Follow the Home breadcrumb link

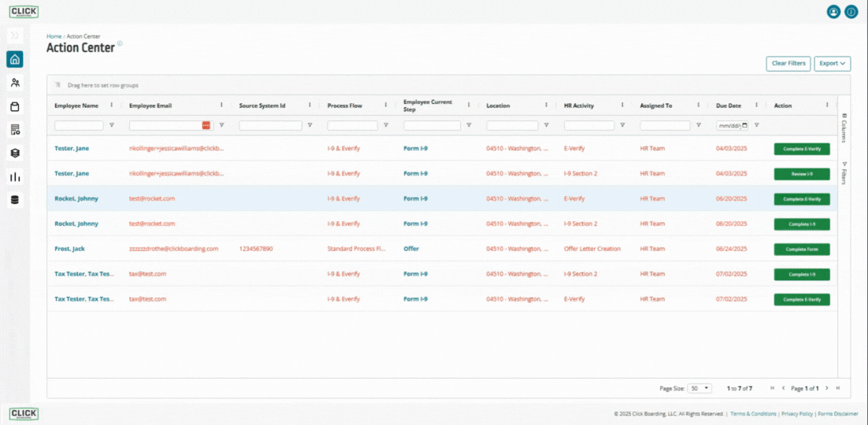[54, 36]
